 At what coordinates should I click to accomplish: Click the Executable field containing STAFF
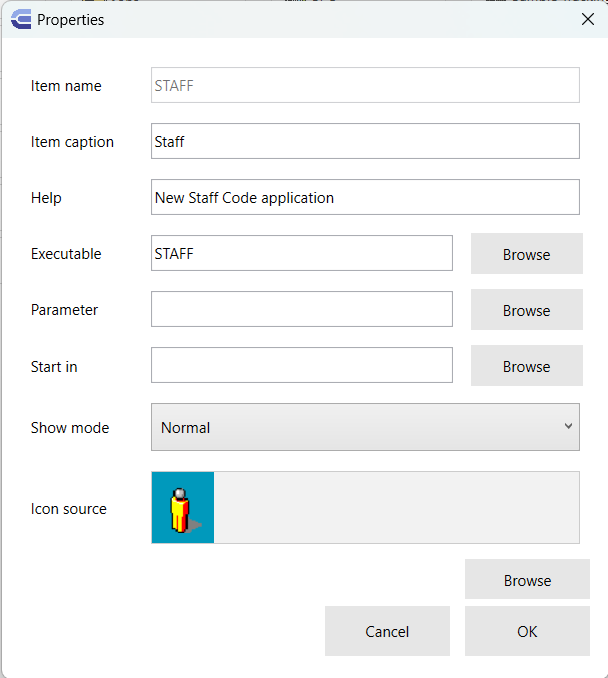coord(301,253)
